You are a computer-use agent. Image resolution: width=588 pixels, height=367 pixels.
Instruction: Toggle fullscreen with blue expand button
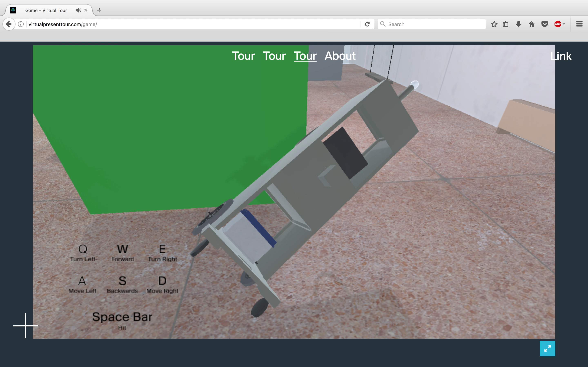(x=547, y=348)
